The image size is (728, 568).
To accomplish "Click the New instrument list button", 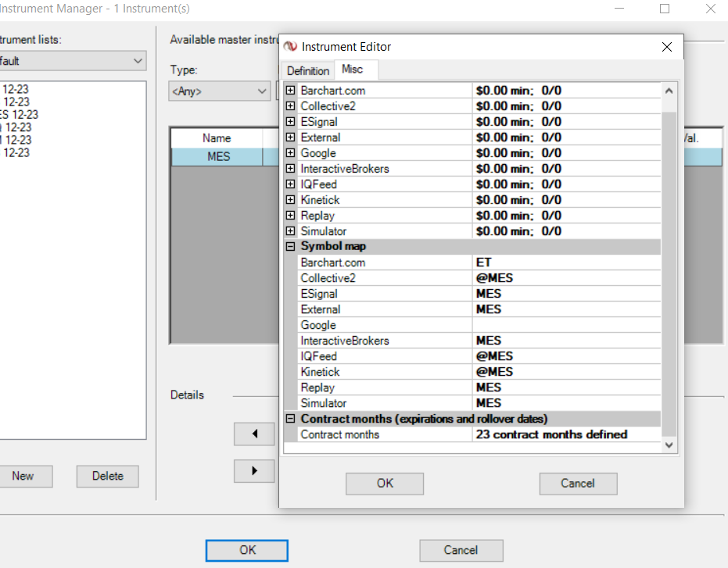I will [23, 476].
